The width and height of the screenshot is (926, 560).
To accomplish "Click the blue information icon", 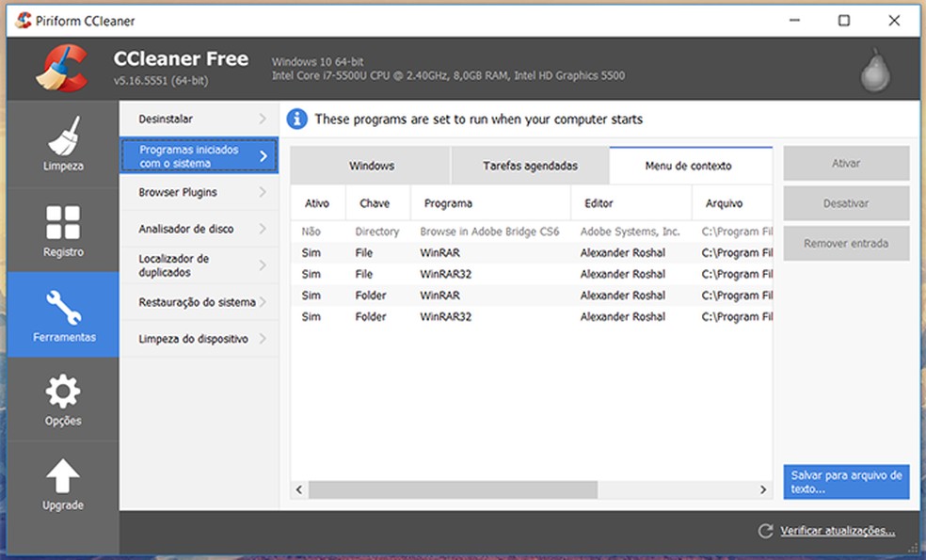I will click(x=297, y=119).
